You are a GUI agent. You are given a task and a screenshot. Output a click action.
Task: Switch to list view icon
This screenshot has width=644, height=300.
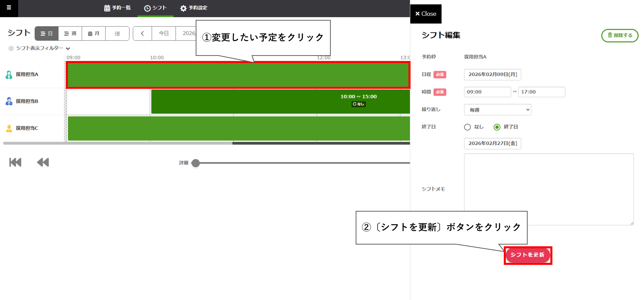pyautogui.click(x=117, y=34)
